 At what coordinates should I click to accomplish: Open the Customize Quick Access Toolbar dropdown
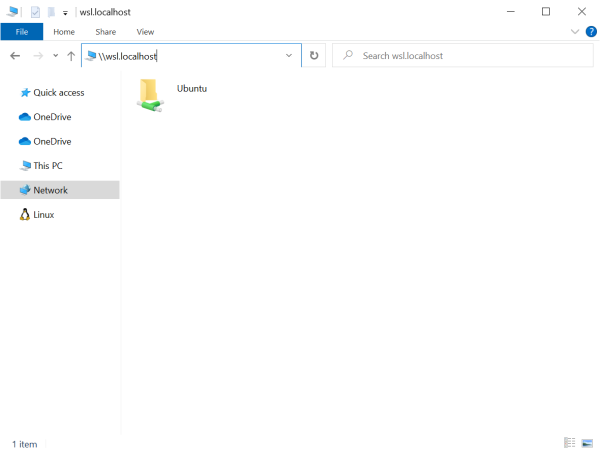point(65,13)
